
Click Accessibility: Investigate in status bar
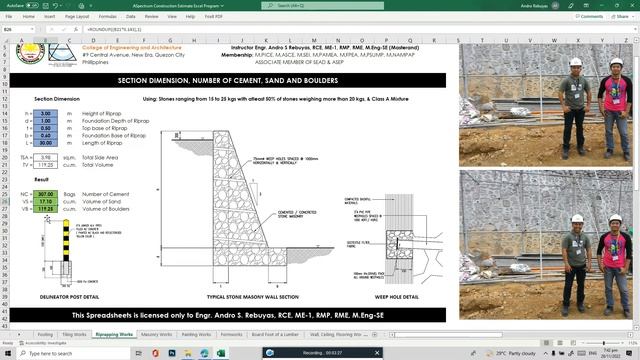pyautogui.click(x=43, y=343)
